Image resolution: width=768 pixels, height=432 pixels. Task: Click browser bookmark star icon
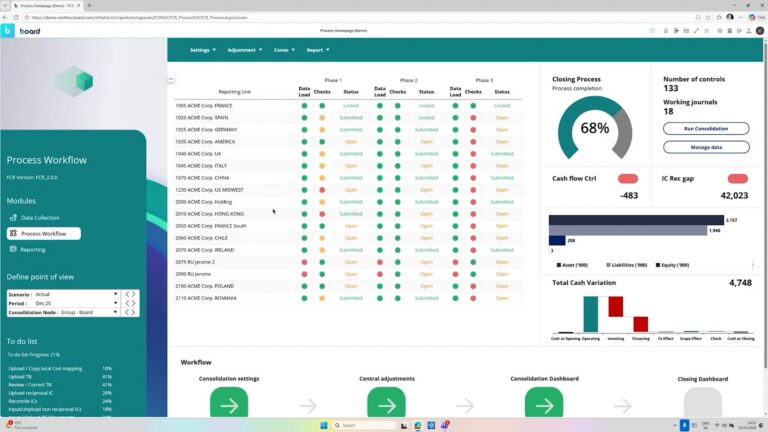tap(708, 17)
